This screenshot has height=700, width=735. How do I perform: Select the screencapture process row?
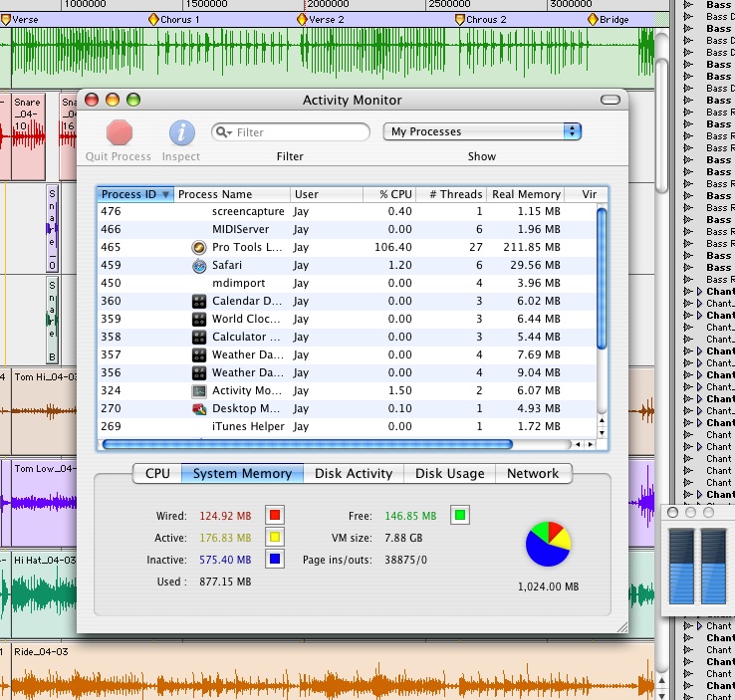click(347, 211)
